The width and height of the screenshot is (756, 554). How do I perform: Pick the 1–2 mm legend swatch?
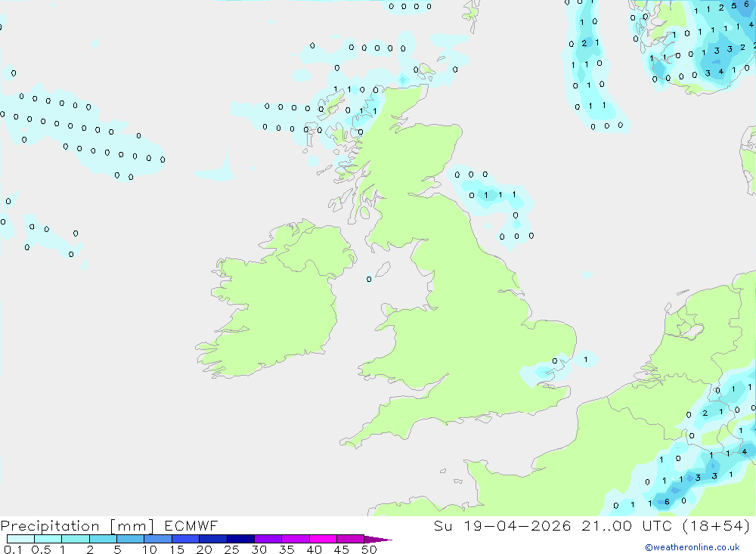pyautogui.click(x=76, y=539)
